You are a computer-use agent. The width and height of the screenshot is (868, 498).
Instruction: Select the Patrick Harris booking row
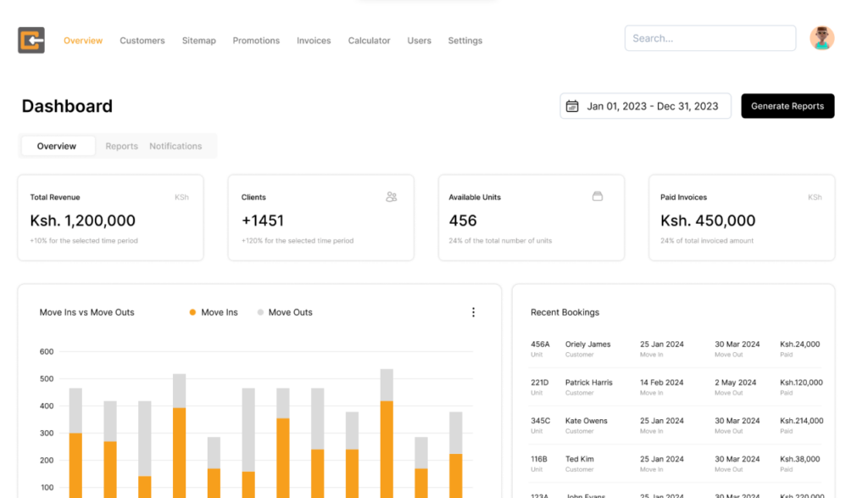pyautogui.click(x=675, y=387)
